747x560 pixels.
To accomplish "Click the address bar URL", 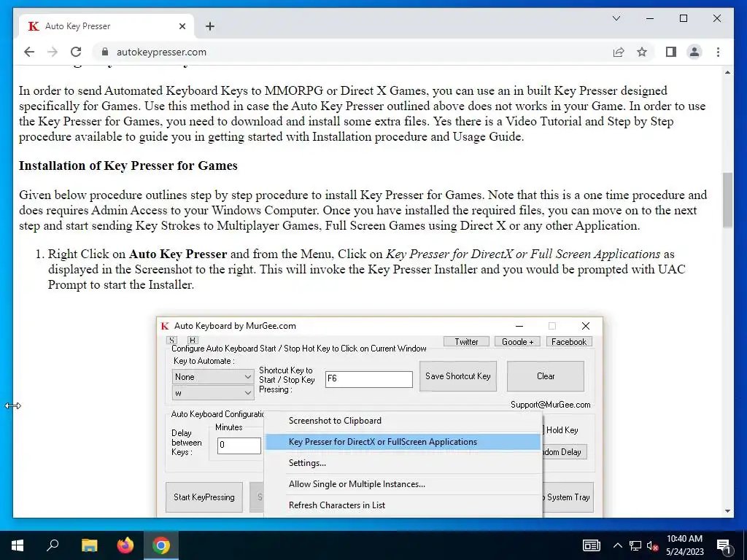I will click(161, 52).
